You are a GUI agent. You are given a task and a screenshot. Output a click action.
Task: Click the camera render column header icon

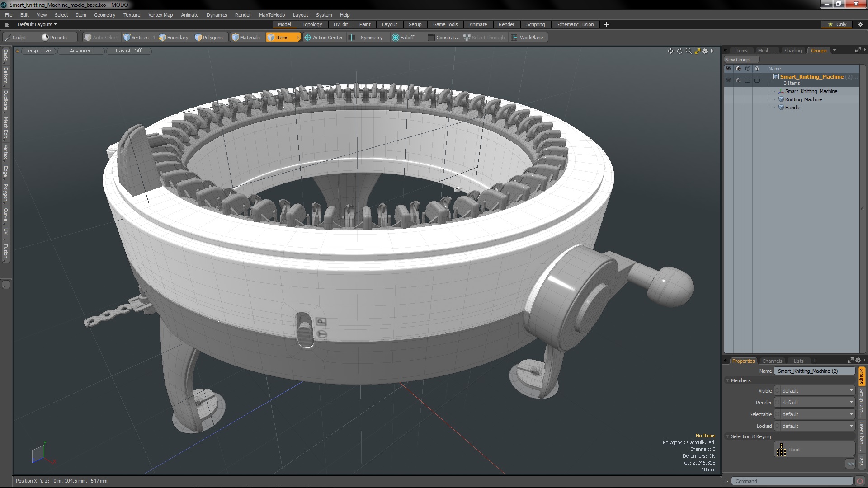point(738,69)
